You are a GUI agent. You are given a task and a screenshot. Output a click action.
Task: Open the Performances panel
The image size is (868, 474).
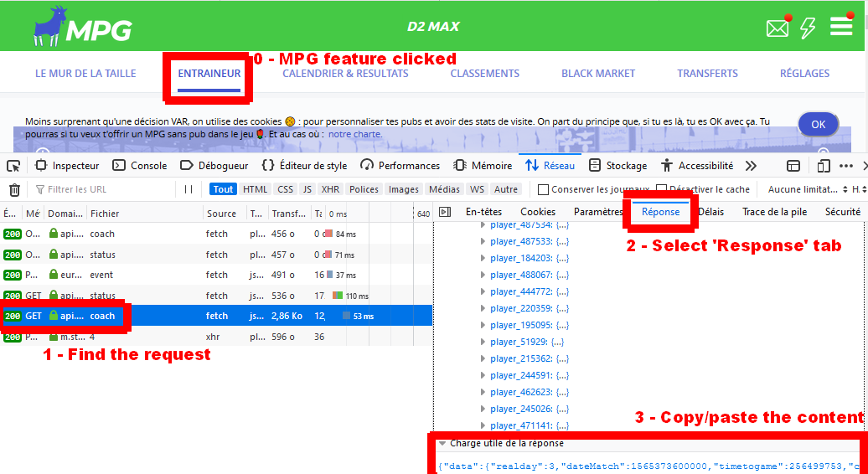(400, 165)
